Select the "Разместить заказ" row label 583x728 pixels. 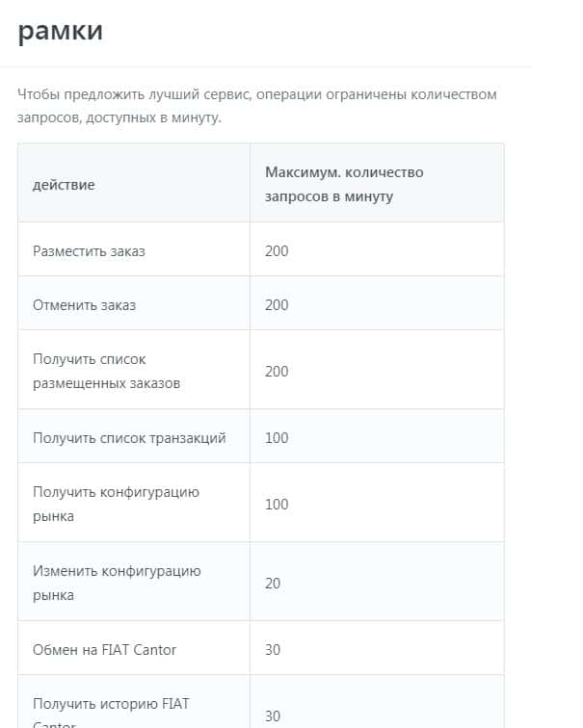[89, 250]
